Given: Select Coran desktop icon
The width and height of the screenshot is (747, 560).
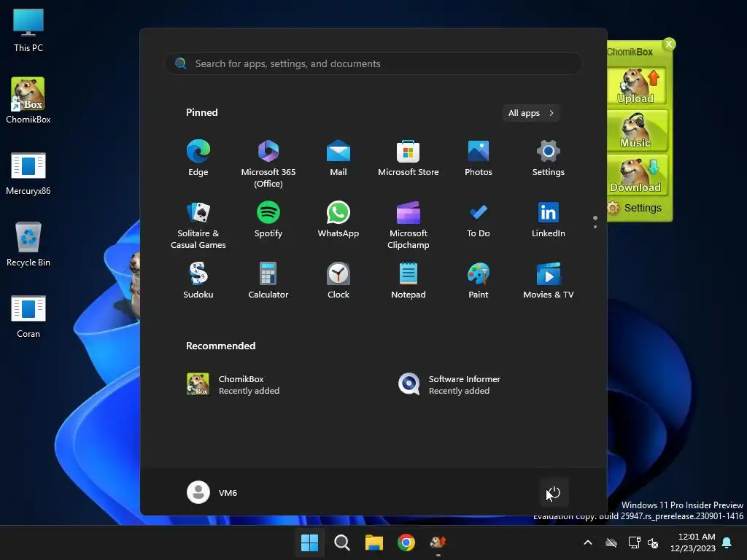Looking at the screenshot, I should [28, 316].
